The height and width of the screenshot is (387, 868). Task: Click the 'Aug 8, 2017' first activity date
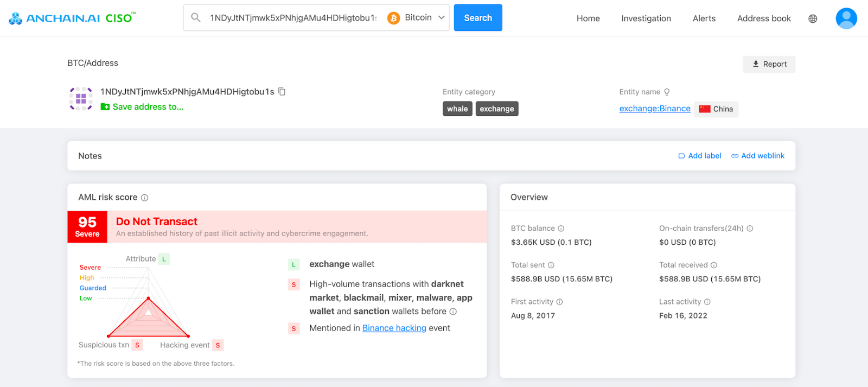[533, 316]
